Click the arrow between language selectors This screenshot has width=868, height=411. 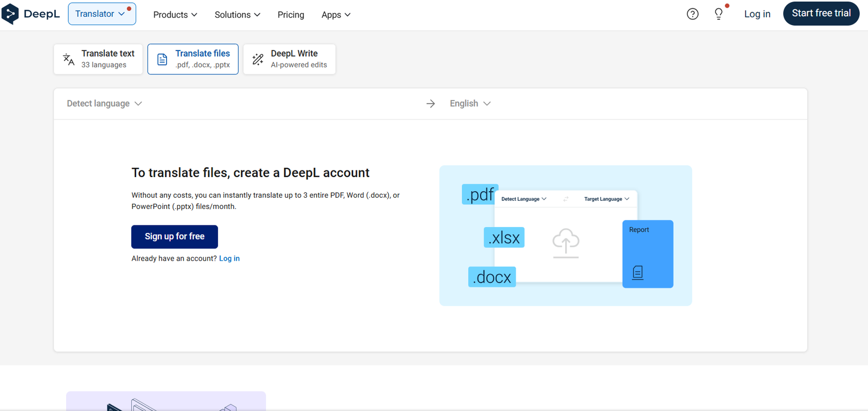coord(431,104)
